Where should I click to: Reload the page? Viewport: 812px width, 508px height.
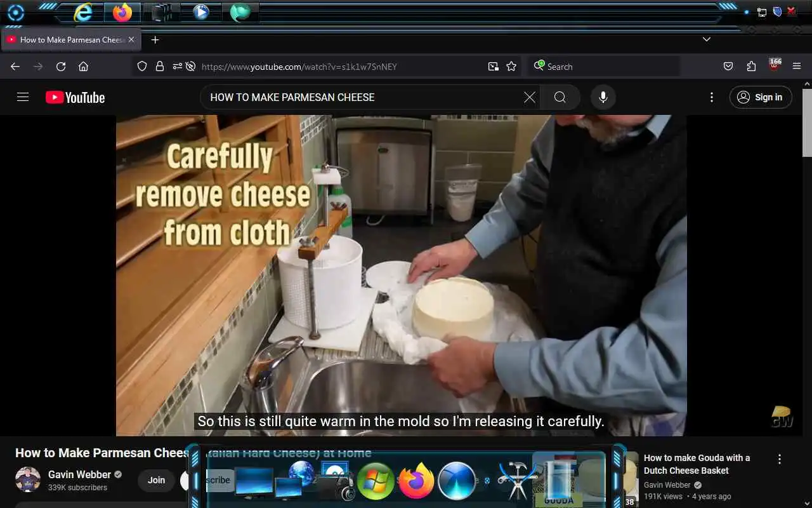point(61,67)
